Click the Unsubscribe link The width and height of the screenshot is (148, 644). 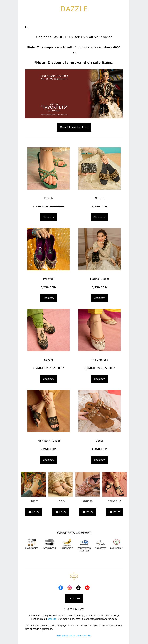pyautogui.click(x=84, y=635)
